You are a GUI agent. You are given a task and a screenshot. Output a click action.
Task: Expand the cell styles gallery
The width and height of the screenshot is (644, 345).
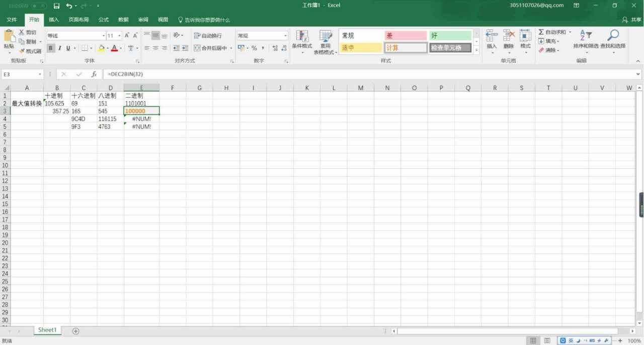click(x=476, y=50)
